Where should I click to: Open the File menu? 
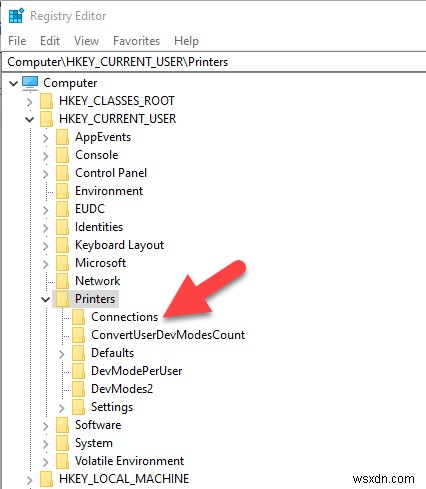point(17,41)
